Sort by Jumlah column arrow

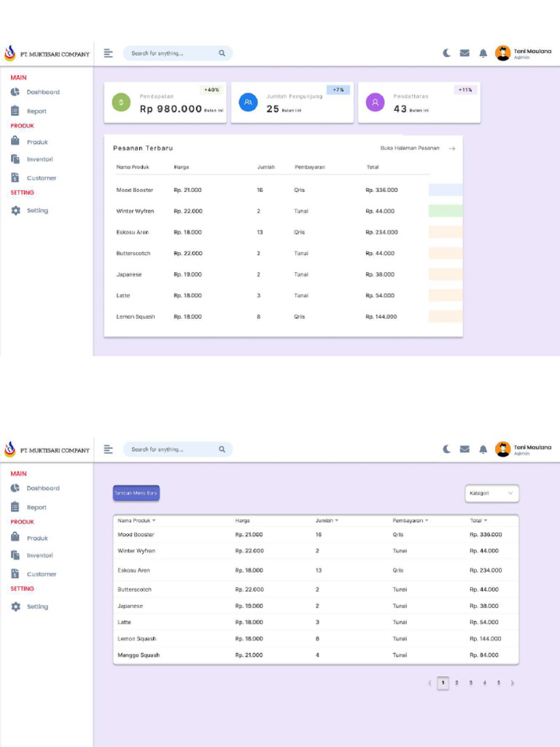tap(337, 521)
